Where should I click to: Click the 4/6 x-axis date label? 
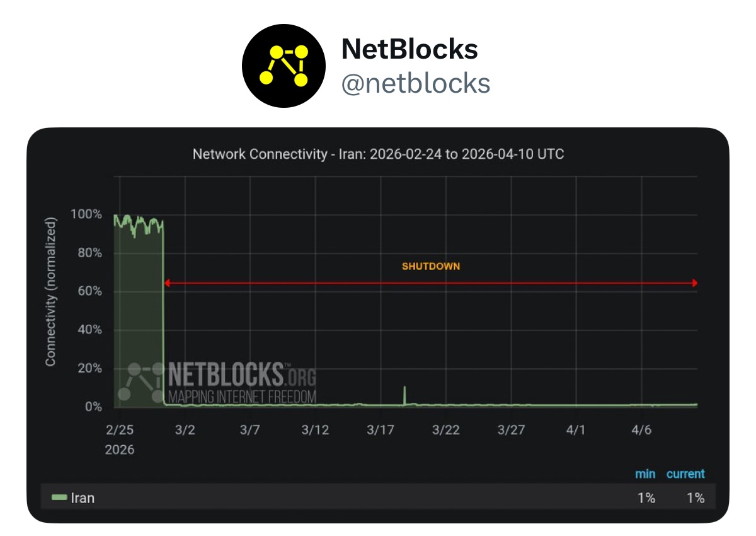pyautogui.click(x=641, y=430)
